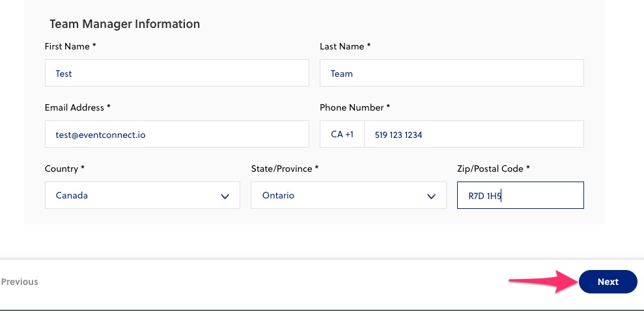Focus the First Name input field
Viewport: 644px width, 311px height.
pyautogui.click(x=176, y=74)
